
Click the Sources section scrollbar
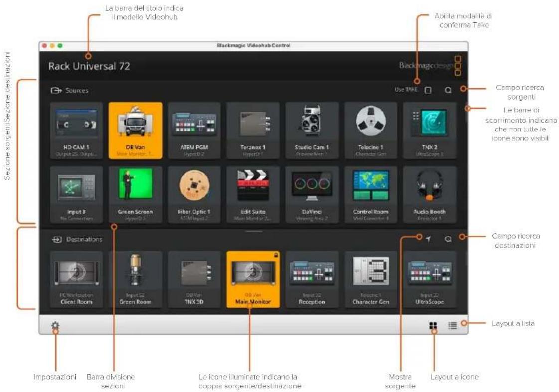(x=466, y=113)
